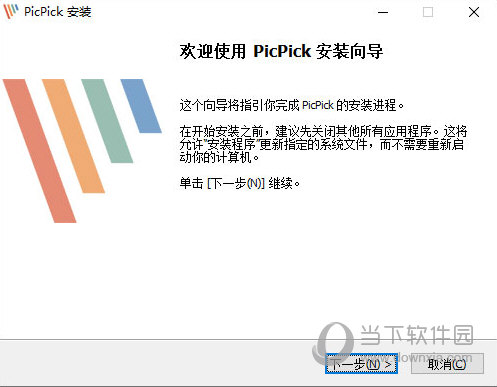This screenshot has width=497, height=387.
Task: Click the PicPick logo icon in title bar
Action: tap(11, 11)
